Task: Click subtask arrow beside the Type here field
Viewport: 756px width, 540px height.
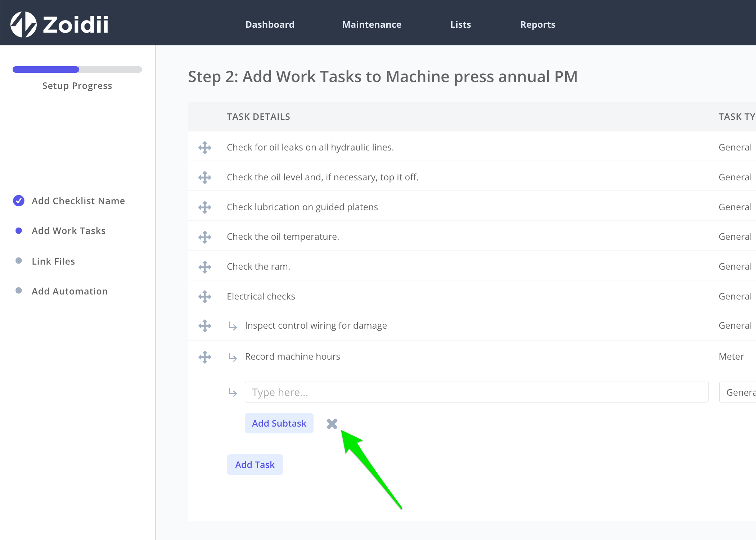Action: tap(233, 392)
